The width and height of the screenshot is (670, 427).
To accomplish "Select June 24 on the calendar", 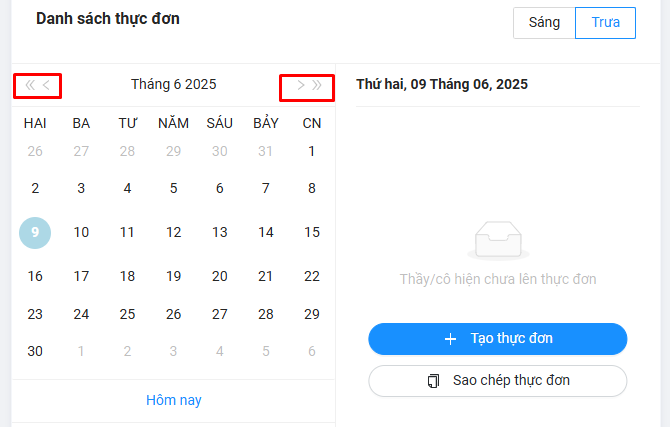I will click(x=81, y=314).
